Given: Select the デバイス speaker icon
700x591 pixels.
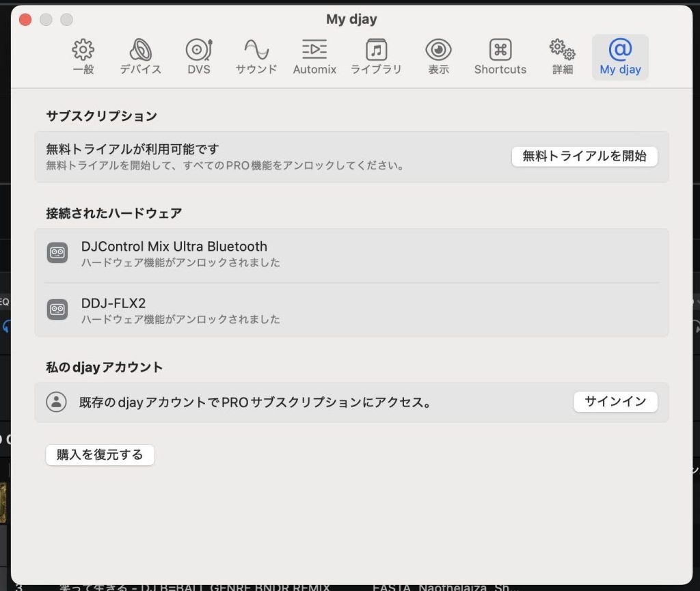Looking at the screenshot, I should pos(141,50).
